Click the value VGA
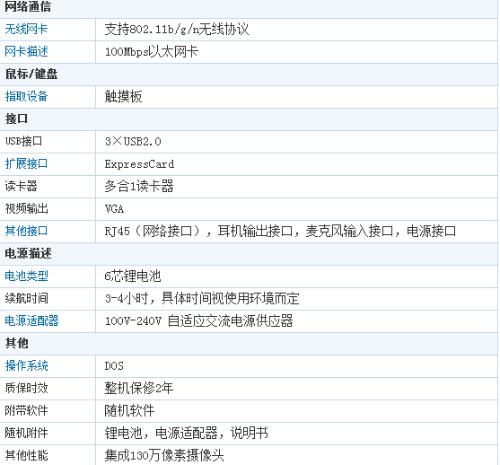This screenshot has width=500, height=465. point(114,209)
